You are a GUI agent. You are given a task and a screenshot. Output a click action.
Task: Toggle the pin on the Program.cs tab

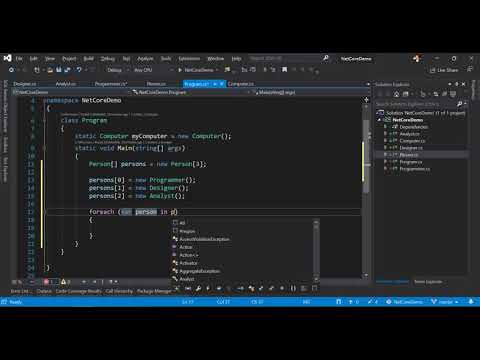(215, 84)
